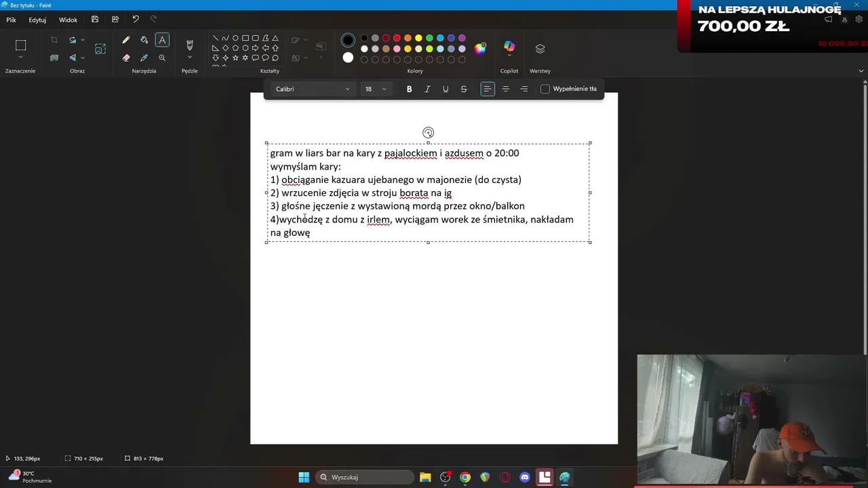The width and height of the screenshot is (868, 488).
Task: Click the Share icon
Action: click(x=115, y=20)
